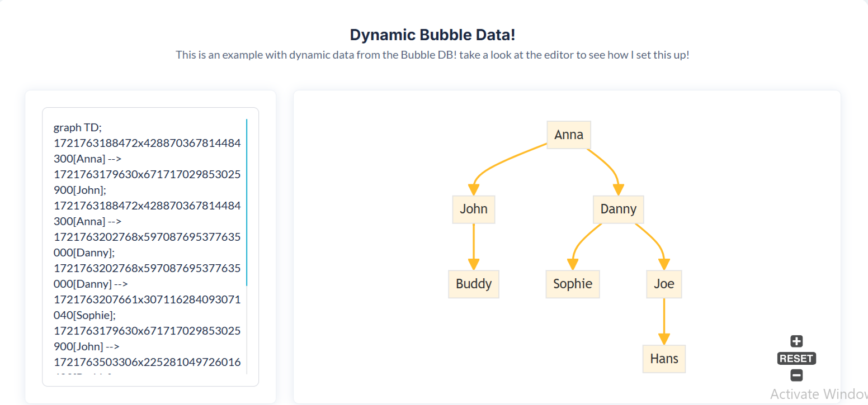Viewport: 868px width, 405px height.
Task: Select the Sophie node
Action: pyautogui.click(x=573, y=284)
